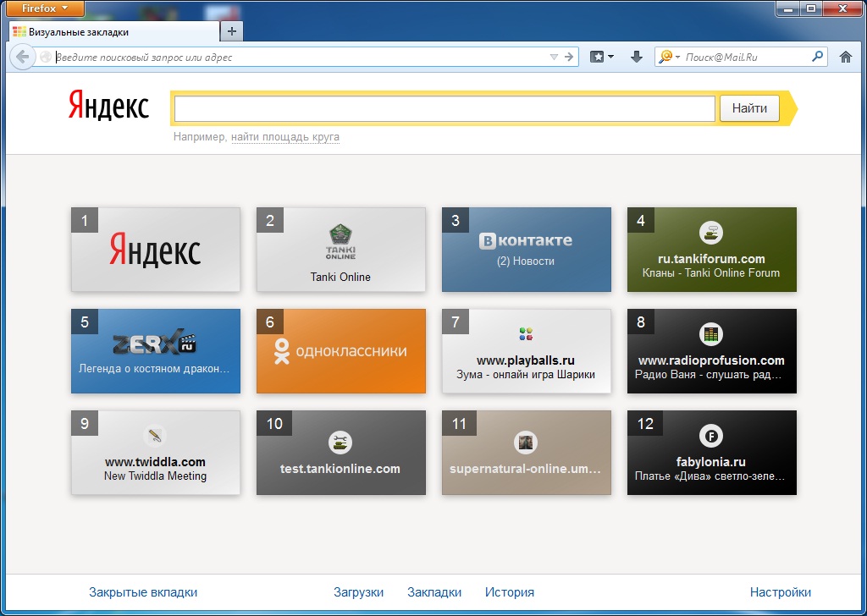Open the Mail.Ru search engine selector
Screen dimensions: 867x616
(670, 57)
